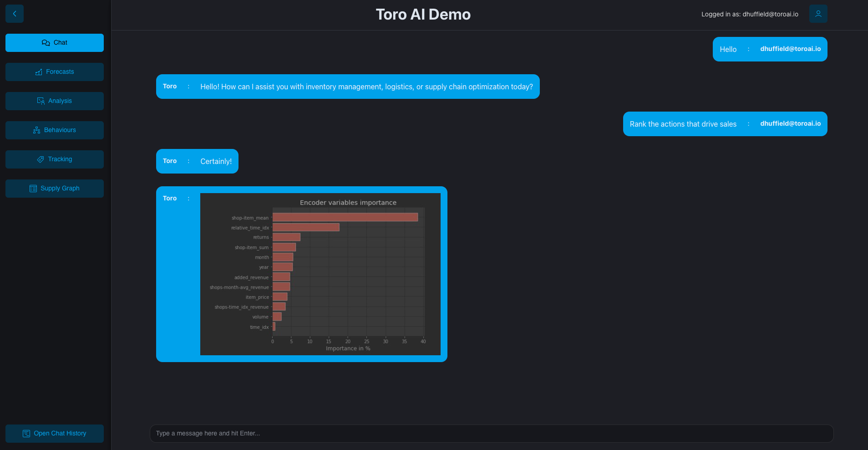
Task: Click the Encoder variables importance chart
Action: 320,274
